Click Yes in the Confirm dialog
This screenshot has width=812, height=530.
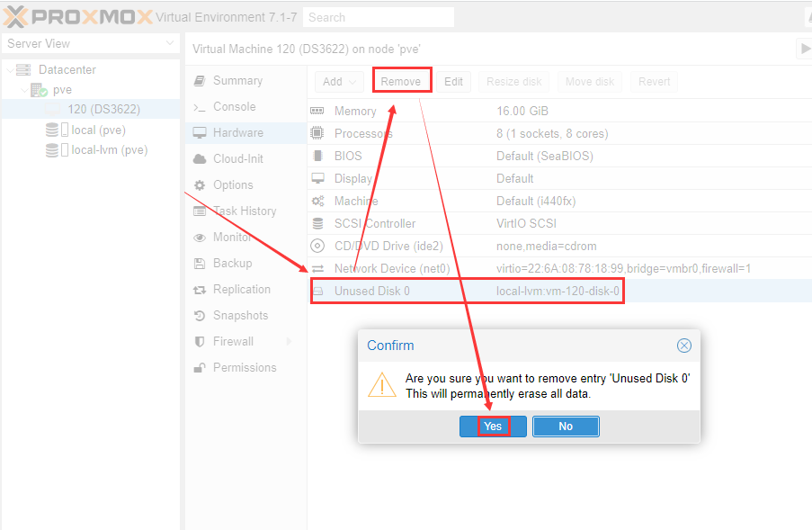click(x=493, y=426)
